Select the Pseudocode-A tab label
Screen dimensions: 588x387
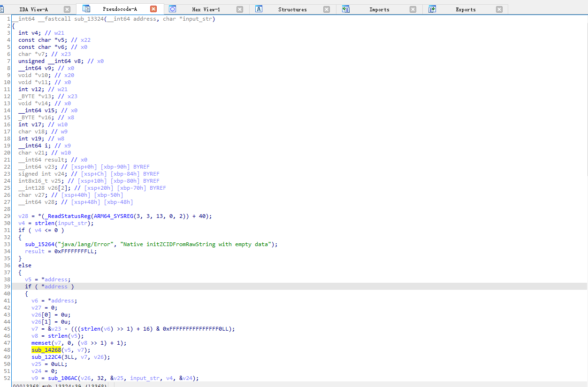click(x=120, y=9)
